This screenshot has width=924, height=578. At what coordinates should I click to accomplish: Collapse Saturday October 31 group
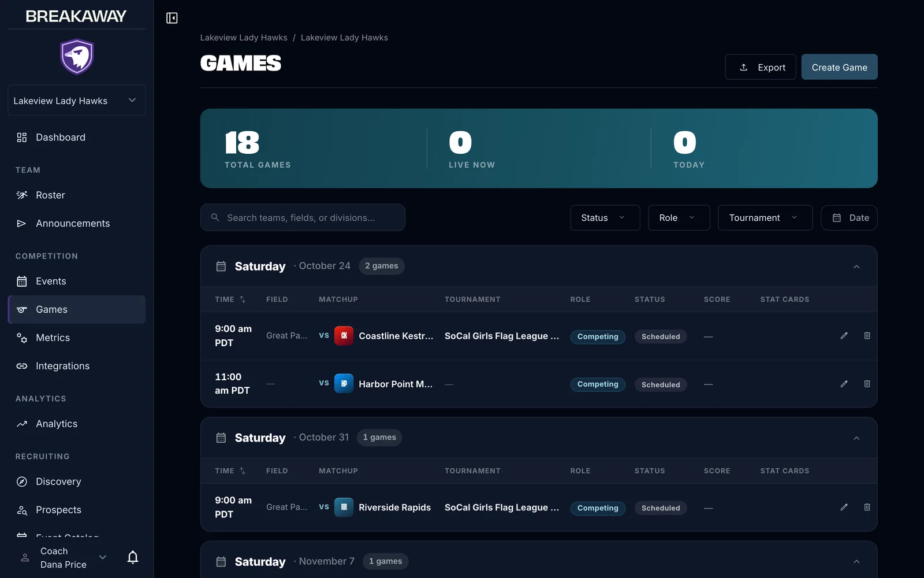[x=856, y=438]
